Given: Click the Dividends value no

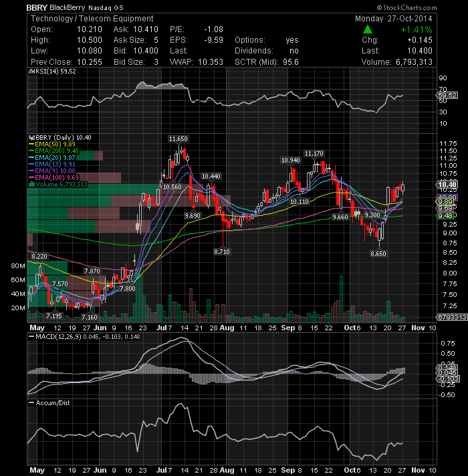Looking at the screenshot, I should coord(294,51).
